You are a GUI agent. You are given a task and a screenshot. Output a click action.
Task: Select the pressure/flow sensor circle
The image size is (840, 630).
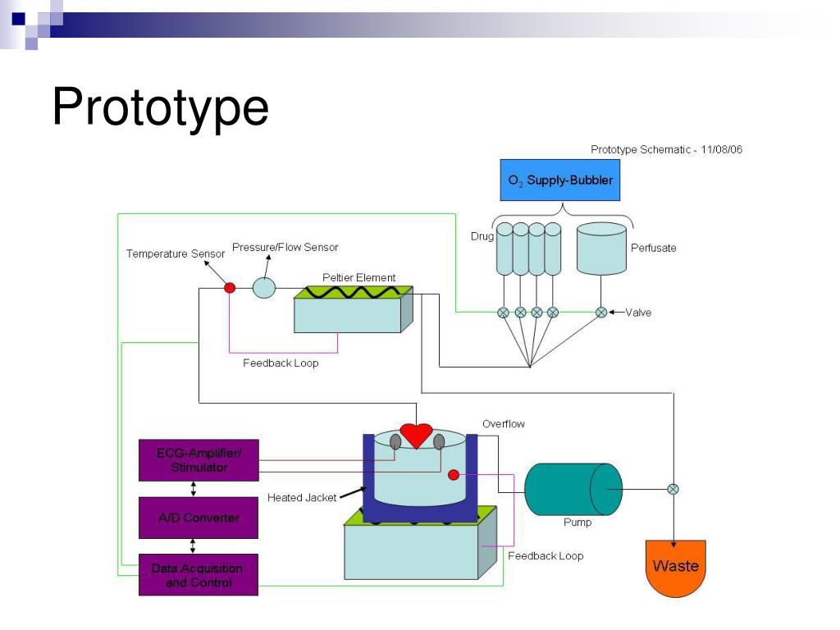point(263,288)
